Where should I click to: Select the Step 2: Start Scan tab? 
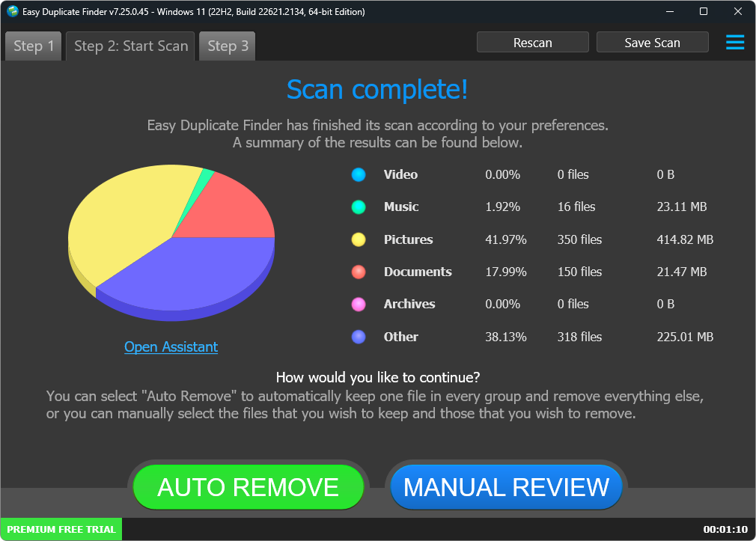(x=131, y=46)
